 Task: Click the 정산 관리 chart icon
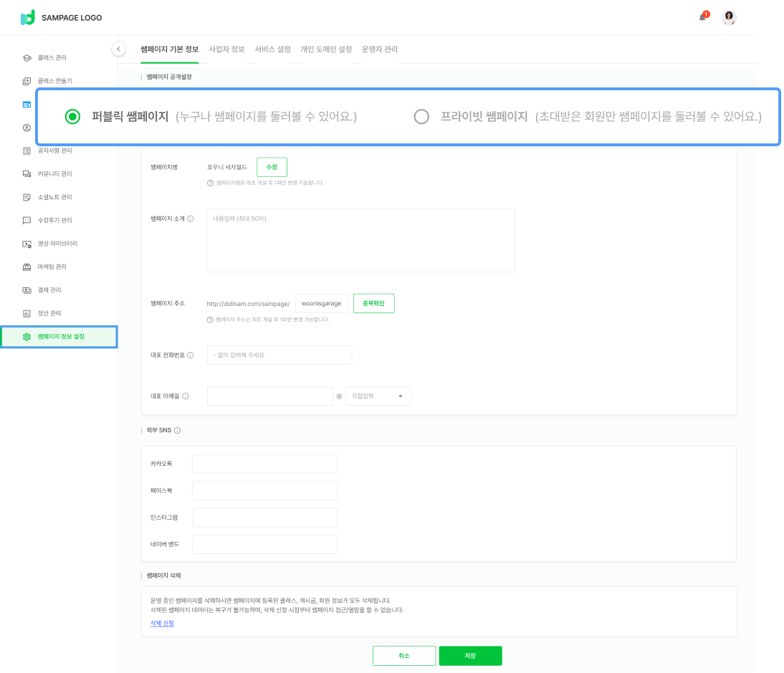click(x=27, y=314)
